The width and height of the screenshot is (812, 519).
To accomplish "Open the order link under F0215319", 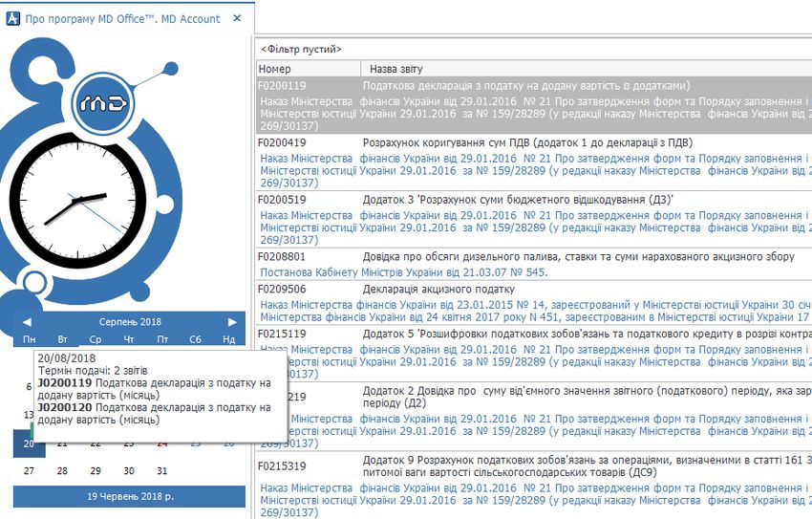I will [x=536, y=500].
